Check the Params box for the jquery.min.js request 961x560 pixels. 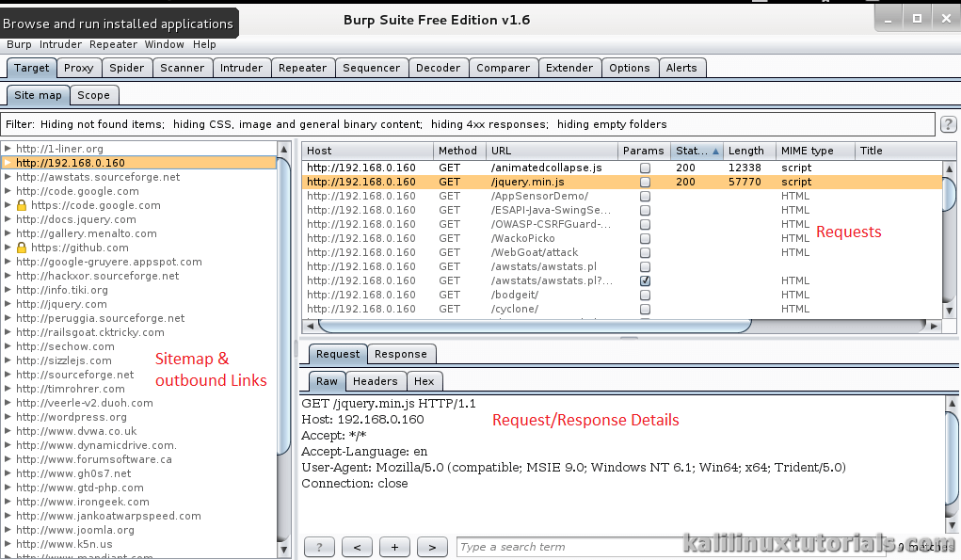[645, 182]
